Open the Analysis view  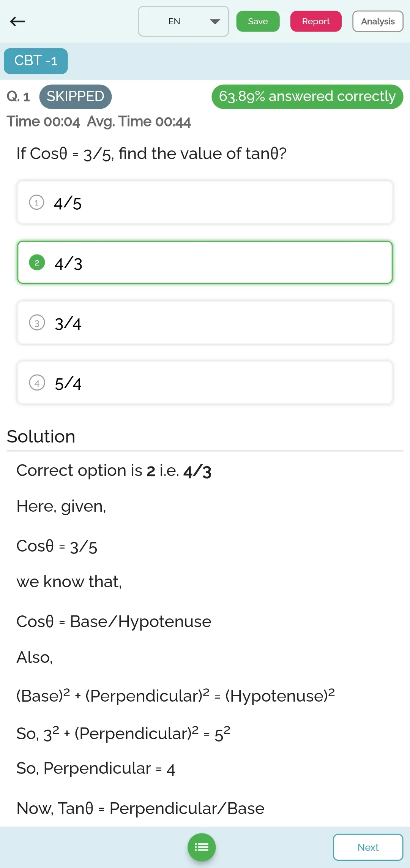tap(378, 21)
